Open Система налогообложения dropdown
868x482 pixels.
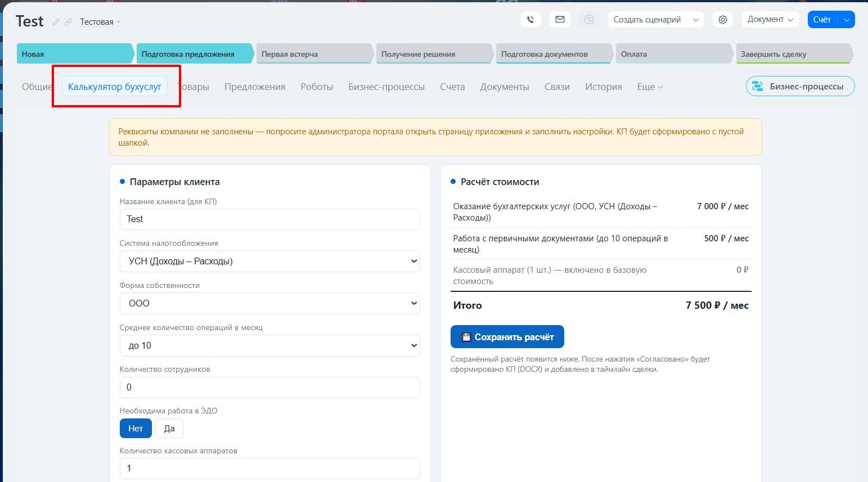pos(270,261)
